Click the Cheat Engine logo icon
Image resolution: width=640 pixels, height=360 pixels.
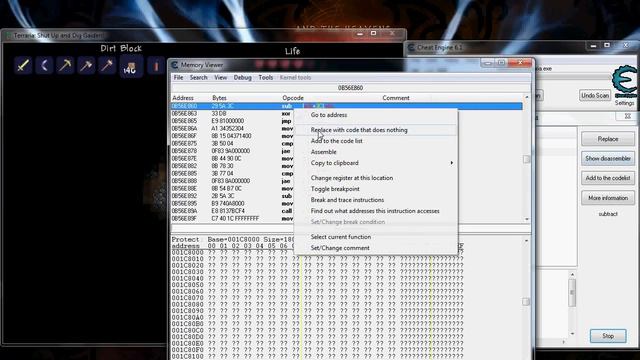624,81
